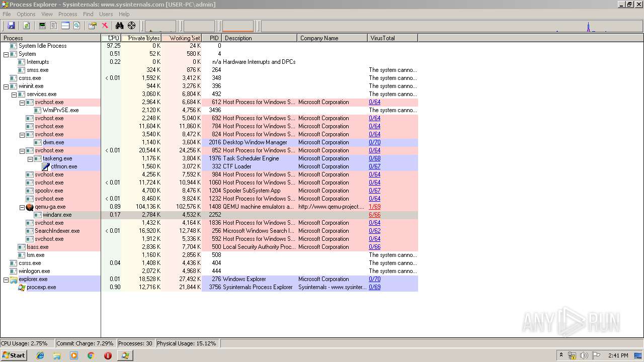Click the volume speaker tray icon
644x362 pixels.
point(584,355)
